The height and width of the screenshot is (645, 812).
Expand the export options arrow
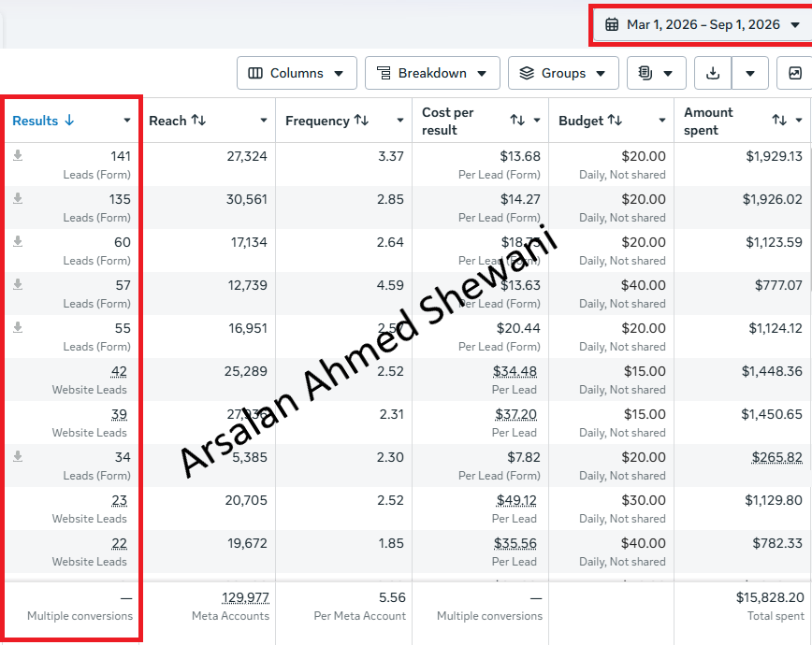pos(750,73)
